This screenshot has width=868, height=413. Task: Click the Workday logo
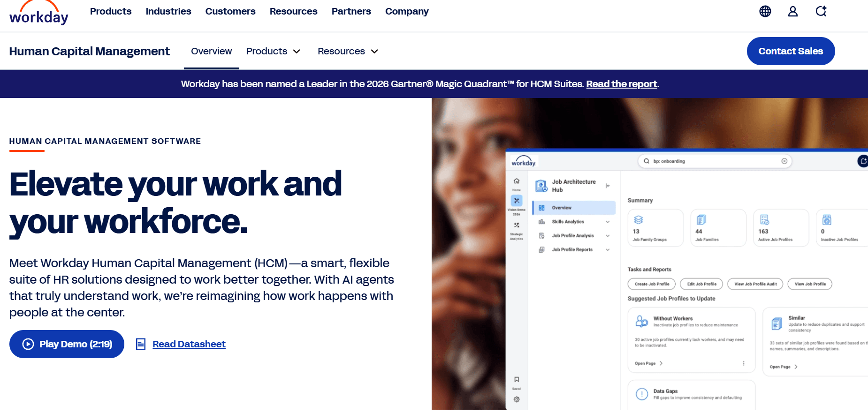[39, 13]
